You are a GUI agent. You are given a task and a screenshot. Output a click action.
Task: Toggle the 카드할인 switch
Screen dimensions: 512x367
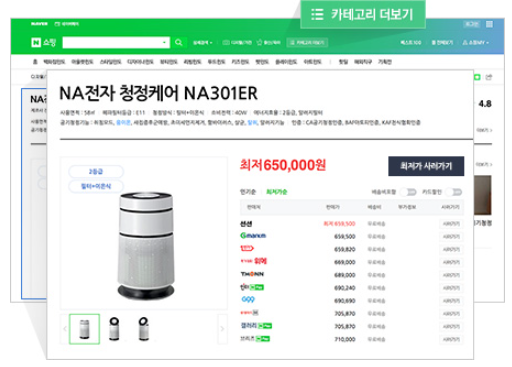pyautogui.click(x=454, y=192)
